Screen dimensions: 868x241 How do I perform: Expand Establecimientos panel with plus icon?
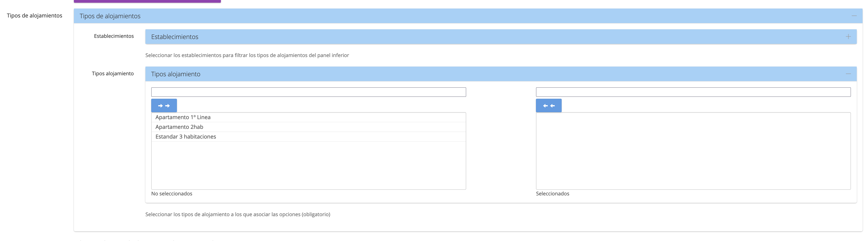tap(848, 36)
